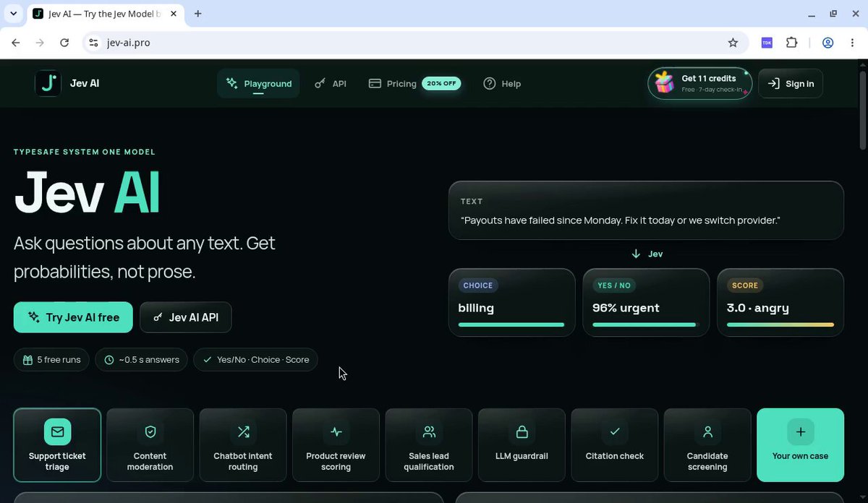Viewport: 868px width, 503px height.
Task: Click Get 11 credits text
Action: pos(709,78)
